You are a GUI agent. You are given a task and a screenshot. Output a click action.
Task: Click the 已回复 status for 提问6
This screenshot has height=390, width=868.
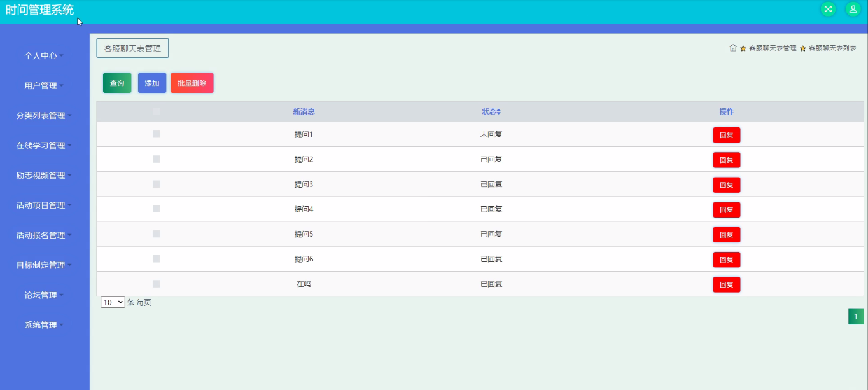491,259
